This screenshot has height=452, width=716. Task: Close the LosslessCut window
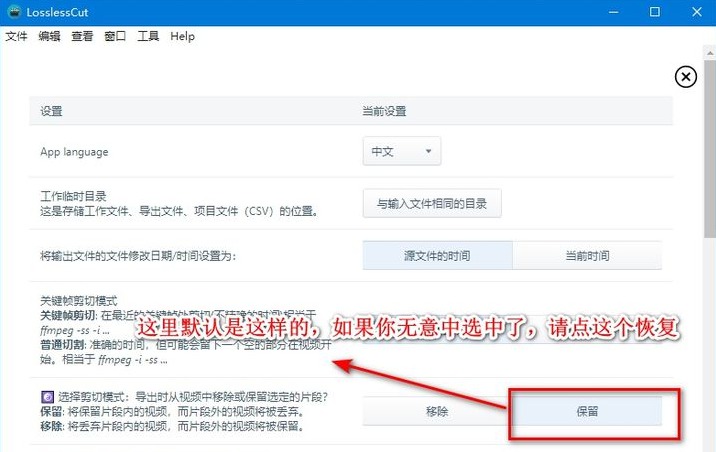click(696, 12)
